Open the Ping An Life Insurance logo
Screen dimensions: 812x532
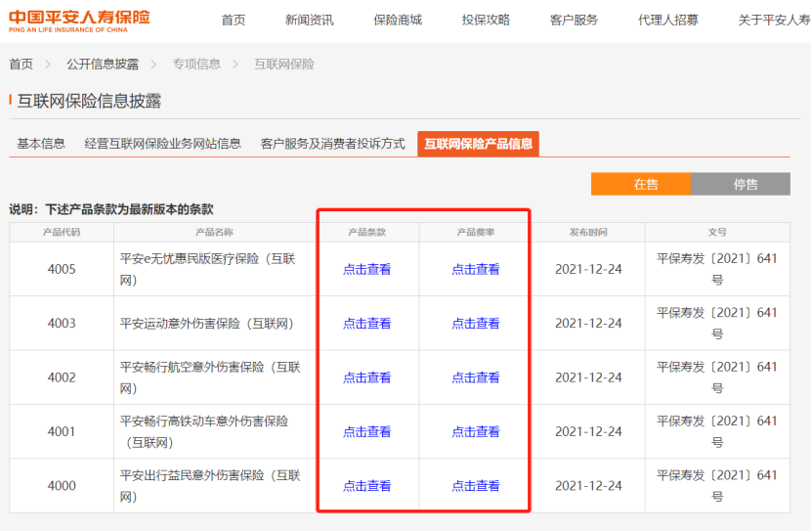pyautogui.click(x=79, y=22)
